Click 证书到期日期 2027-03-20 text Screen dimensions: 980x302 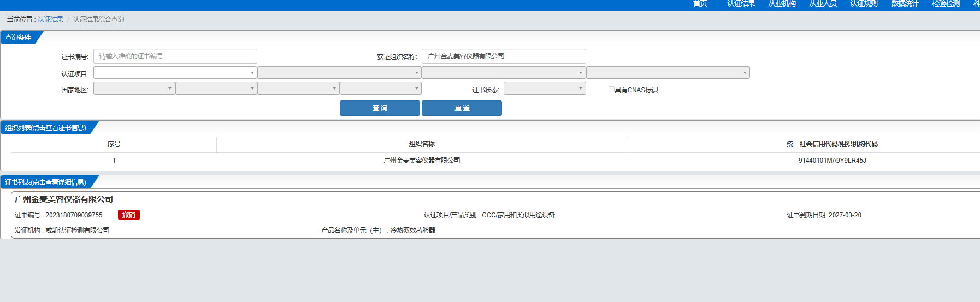pos(824,215)
